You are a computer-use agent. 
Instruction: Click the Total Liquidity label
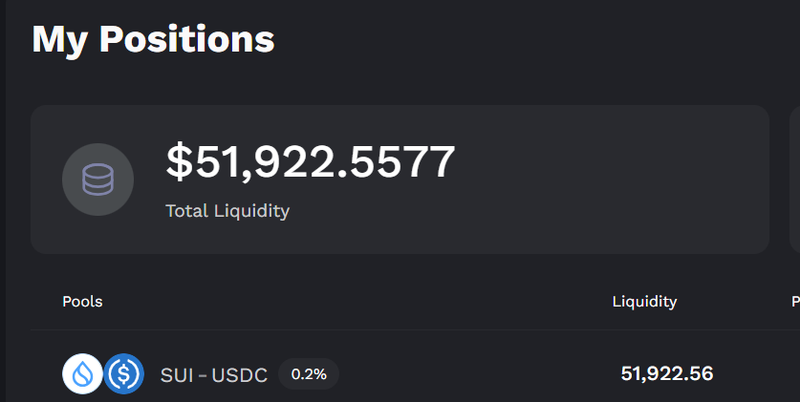coord(228,211)
